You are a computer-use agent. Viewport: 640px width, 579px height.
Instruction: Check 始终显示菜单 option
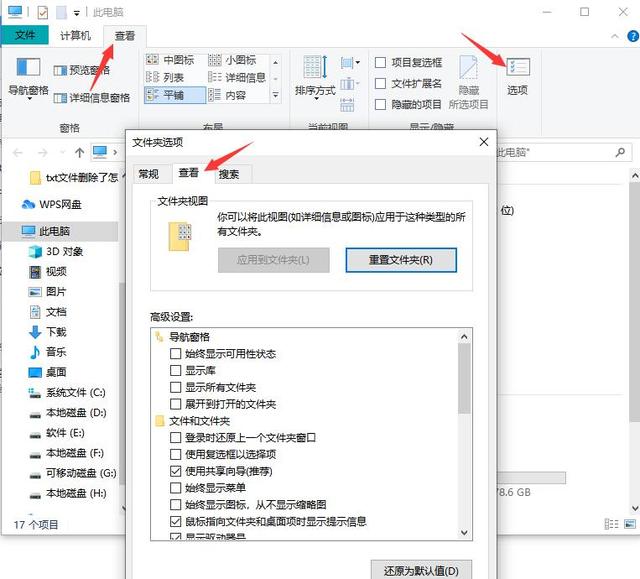(x=176, y=488)
